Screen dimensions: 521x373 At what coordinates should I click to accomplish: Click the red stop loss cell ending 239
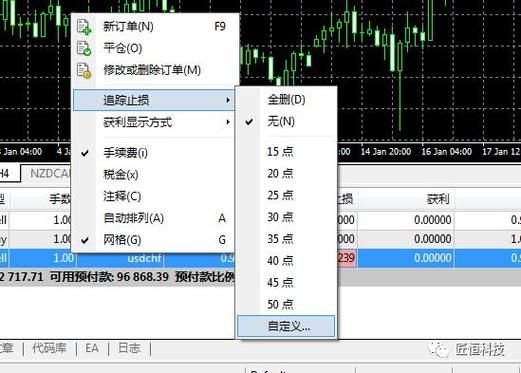coord(346,258)
